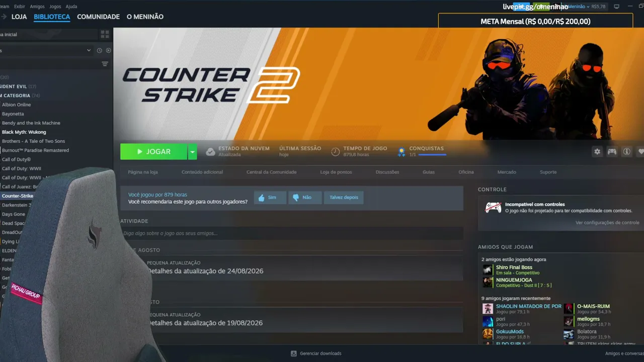This screenshot has width=644, height=362.
Task: Add Counter-Strike 2 to favorites heart
Action: [640, 151]
